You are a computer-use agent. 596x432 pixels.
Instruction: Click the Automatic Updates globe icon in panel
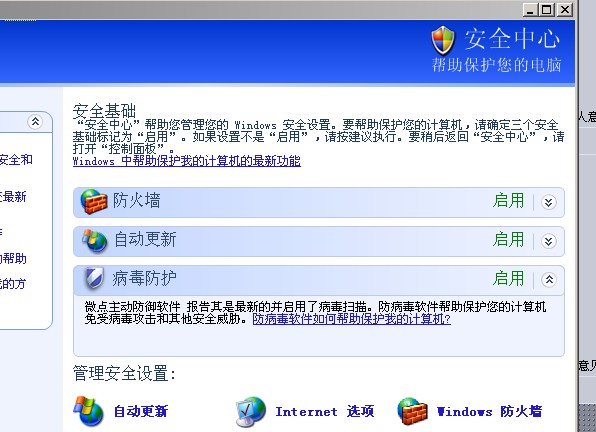(95, 241)
